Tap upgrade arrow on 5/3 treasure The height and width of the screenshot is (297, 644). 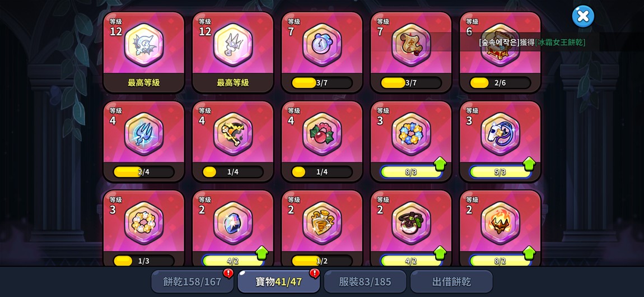[529, 164]
